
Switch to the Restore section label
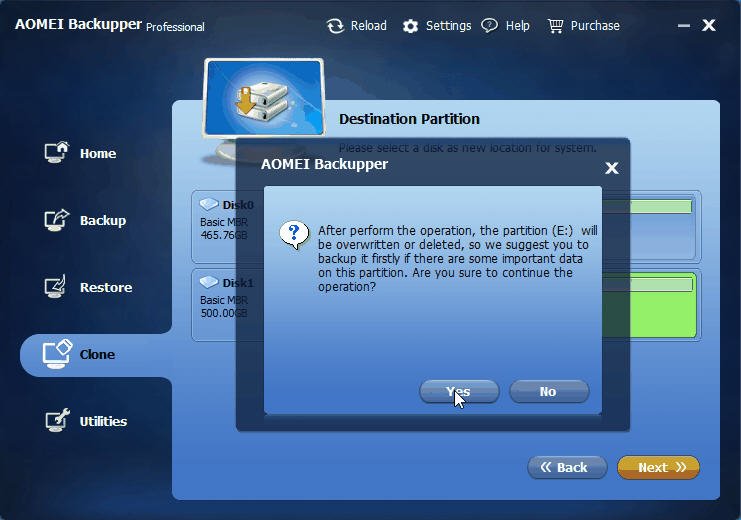pos(106,287)
